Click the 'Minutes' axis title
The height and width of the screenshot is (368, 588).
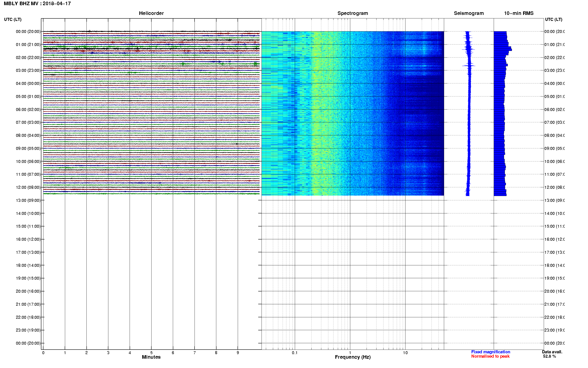pyautogui.click(x=151, y=357)
